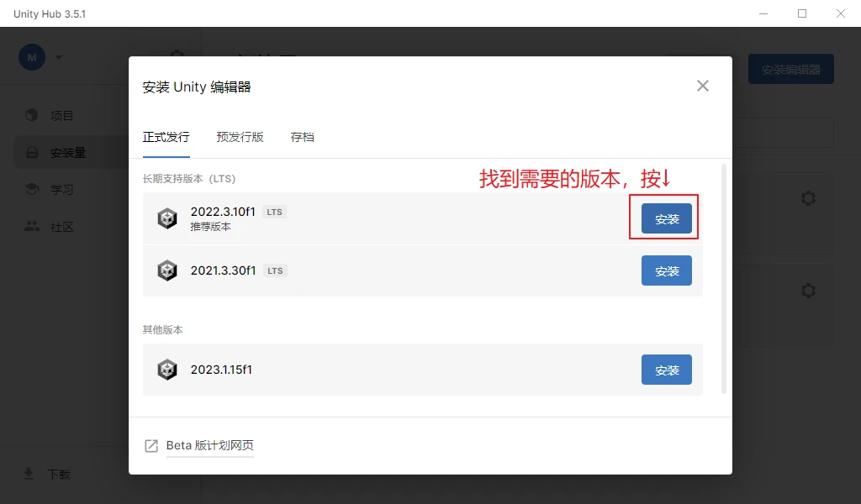Open 学习 in Hub sidebar
The height and width of the screenshot is (504, 861).
(61, 190)
